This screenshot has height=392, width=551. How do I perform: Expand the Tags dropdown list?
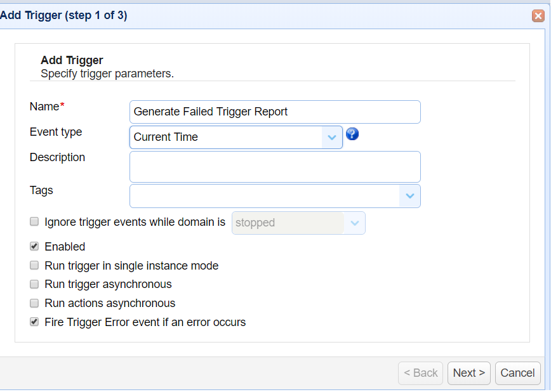click(x=411, y=196)
